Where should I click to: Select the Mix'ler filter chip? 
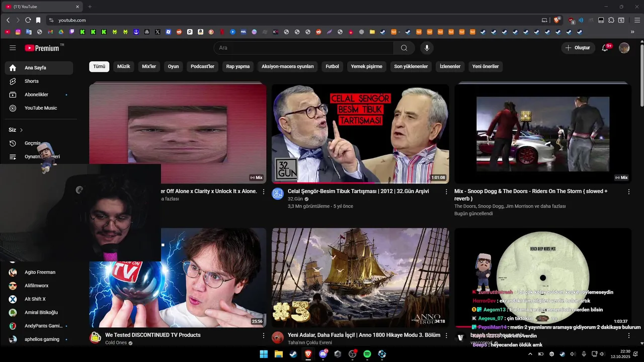click(149, 66)
